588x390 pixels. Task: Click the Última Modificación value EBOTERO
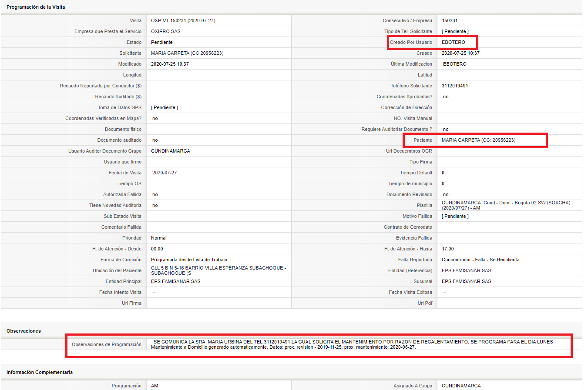(455, 64)
